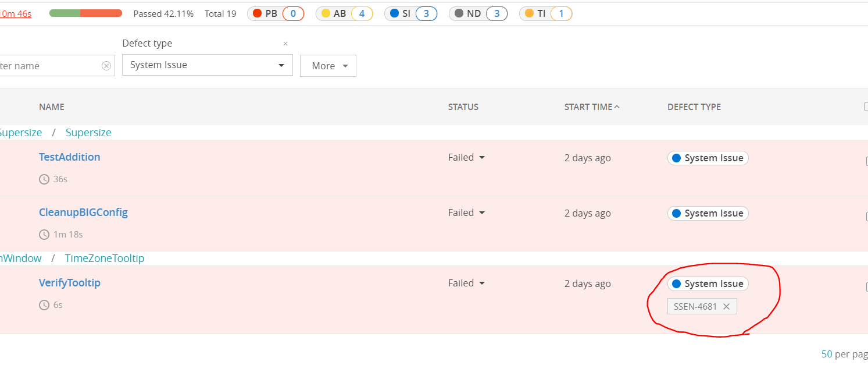Click the pass/fail progress bar
This screenshot has width=868, height=365.
pos(85,12)
